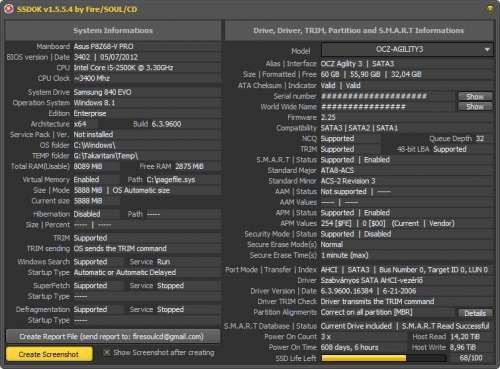This screenshot has width=500, height=369.
Task: Click Power On Count 3 x value
Action: click(326, 337)
